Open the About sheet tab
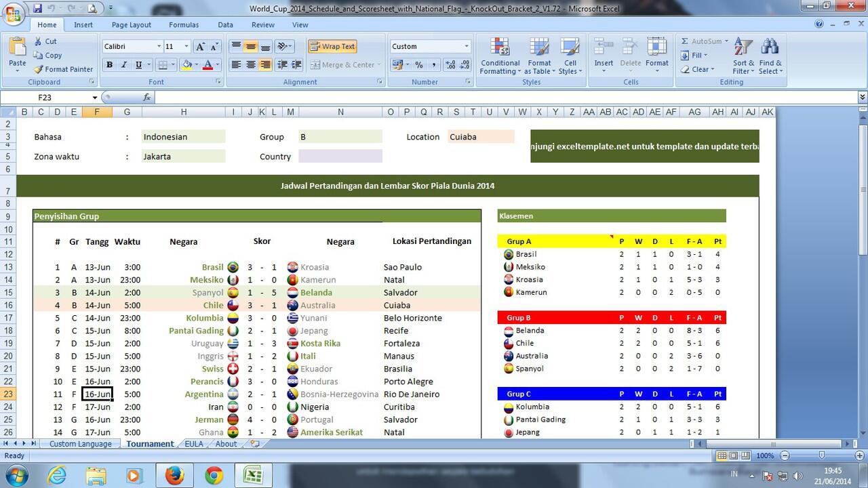The image size is (868, 488). coord(226,444)
